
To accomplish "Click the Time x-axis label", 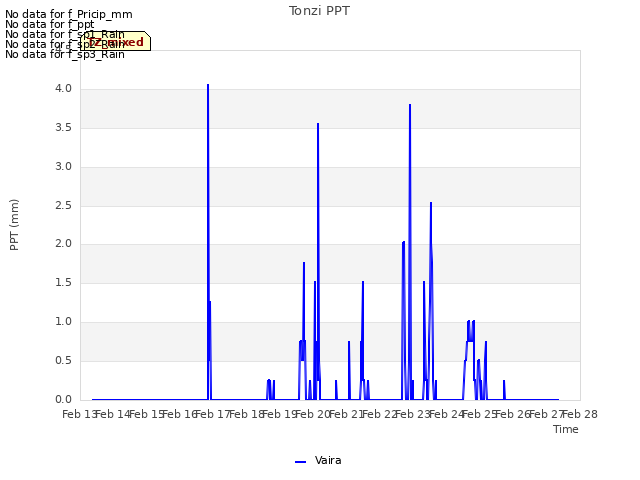I will point(566,429).
